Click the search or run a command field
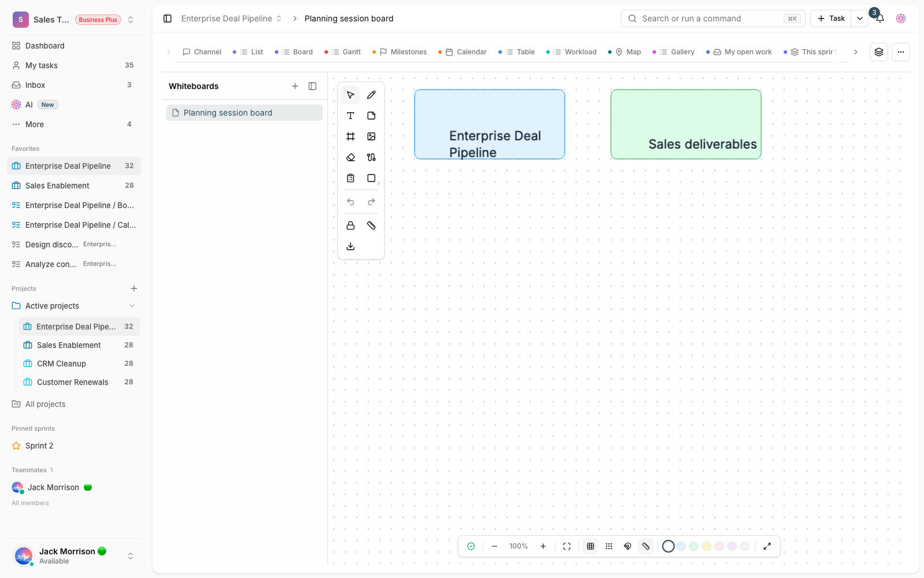 (x=713, y=18)
